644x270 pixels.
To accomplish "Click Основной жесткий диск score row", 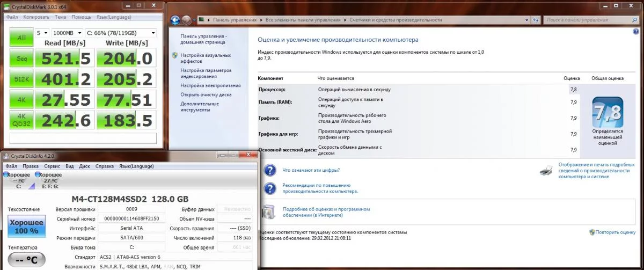I will click(x=419, y=150).
